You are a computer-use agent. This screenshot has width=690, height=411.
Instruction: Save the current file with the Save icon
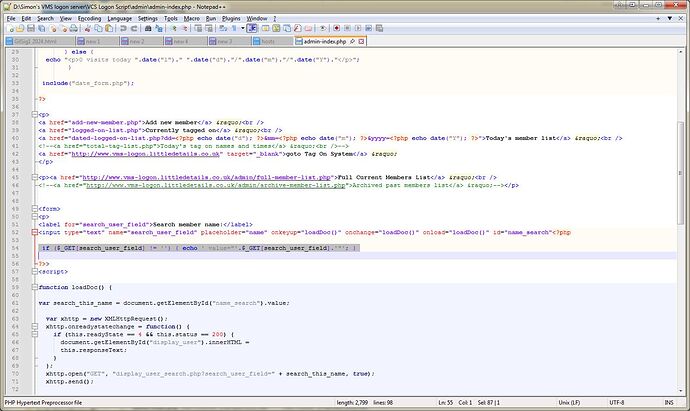click(31, 28)
